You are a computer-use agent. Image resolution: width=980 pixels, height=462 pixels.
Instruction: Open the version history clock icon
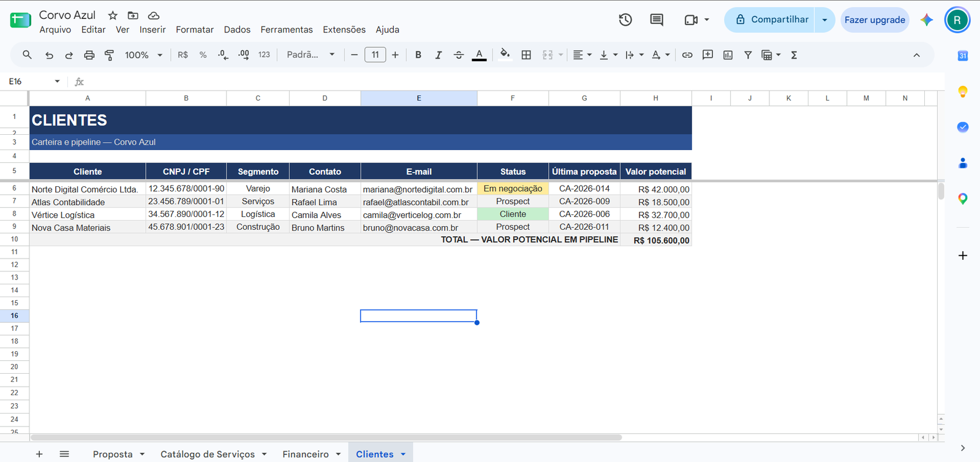tap(625, 20)
